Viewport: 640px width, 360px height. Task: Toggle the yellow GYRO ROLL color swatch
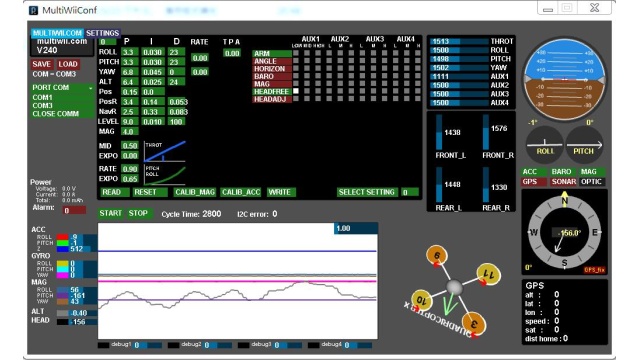62,263
